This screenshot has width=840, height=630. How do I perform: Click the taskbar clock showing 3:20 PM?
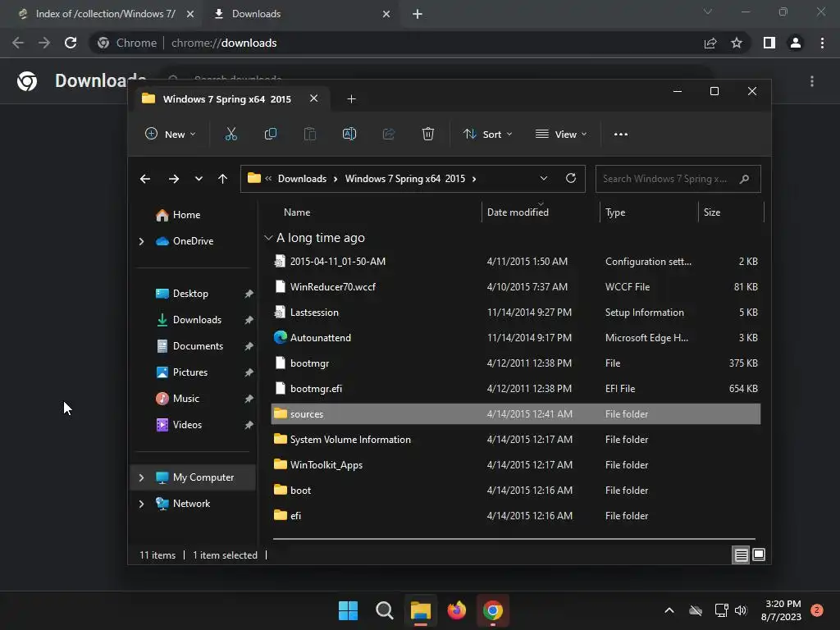[x=782, y=610]
